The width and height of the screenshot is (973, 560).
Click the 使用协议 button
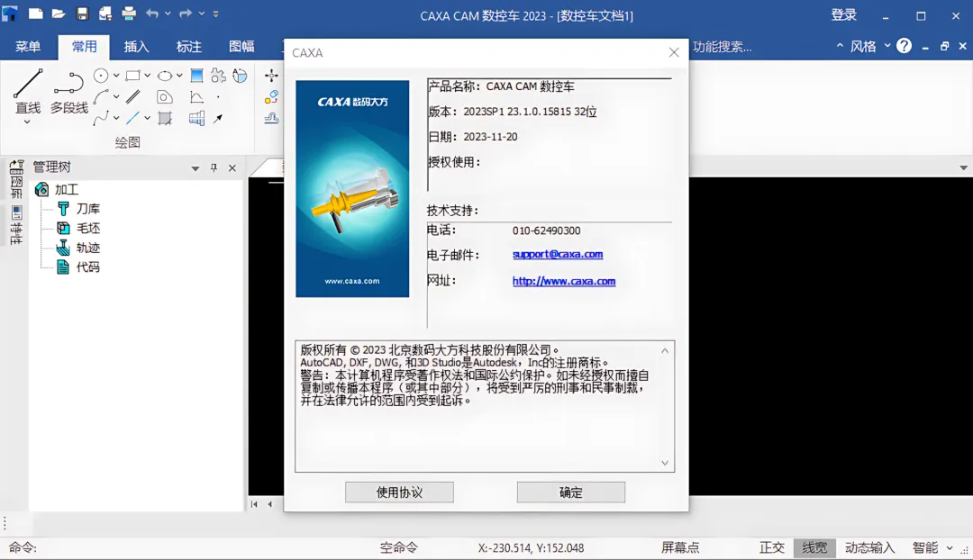[399, 492]
